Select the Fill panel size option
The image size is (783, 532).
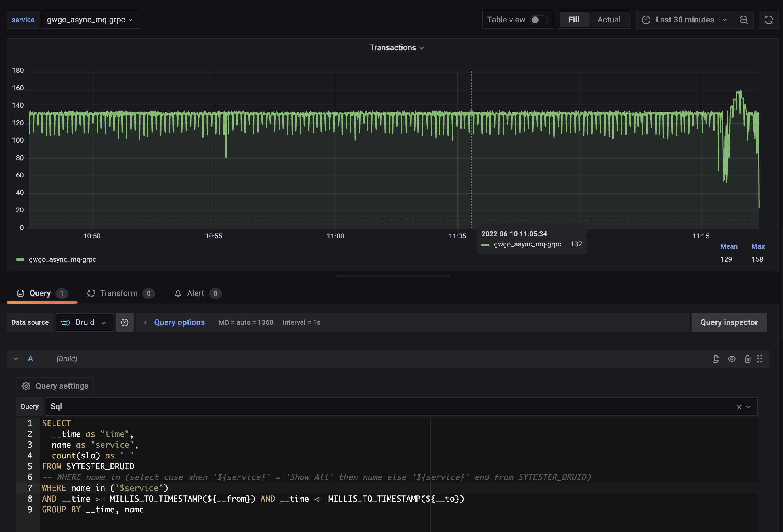pyautogui.click(x=573, y=20)
